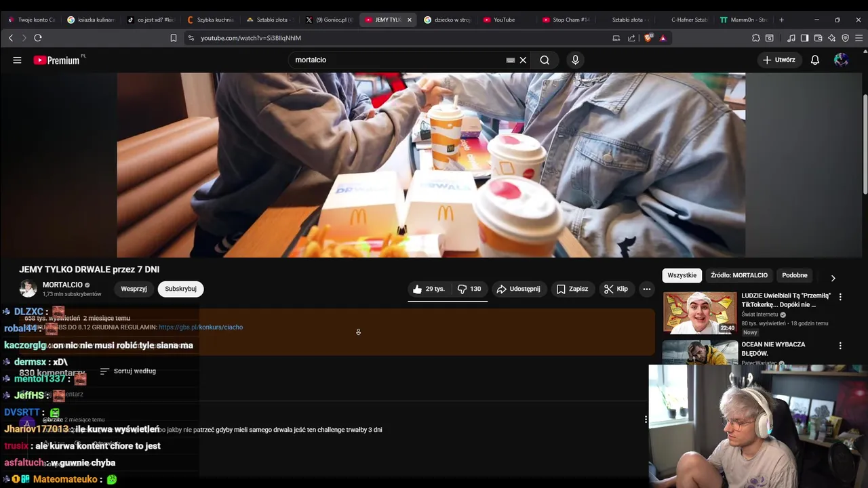This screenshot has height=488, width=868.
Task: Click the video player frame
Action: (431, 165)
